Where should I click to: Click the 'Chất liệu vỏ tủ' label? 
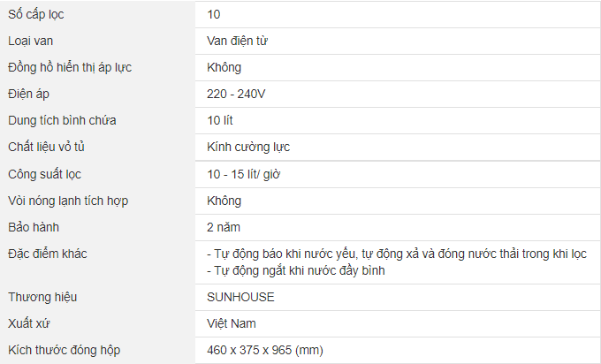point(49,147)
